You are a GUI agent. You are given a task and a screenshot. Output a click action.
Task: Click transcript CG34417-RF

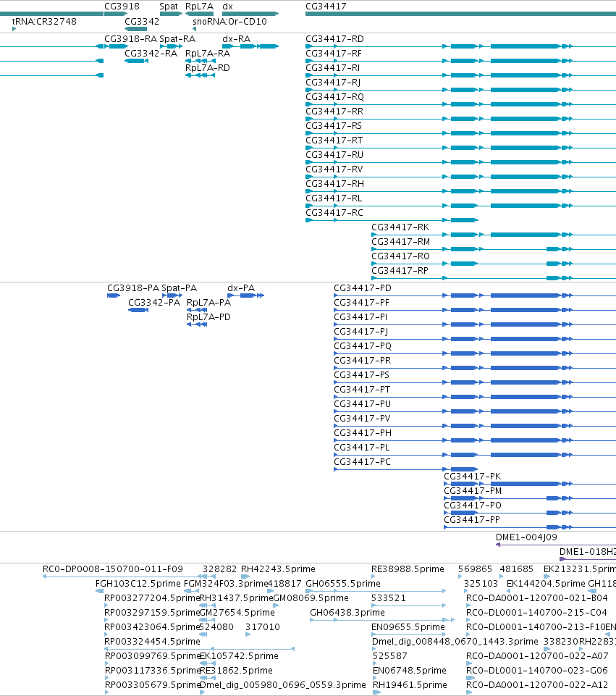click(334, 54)
